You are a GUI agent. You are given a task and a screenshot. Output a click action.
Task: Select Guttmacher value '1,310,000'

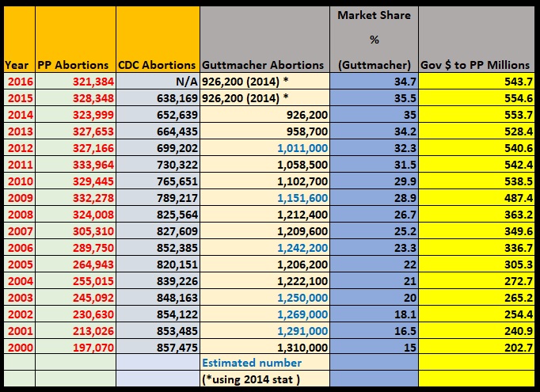tap(302, 347)
